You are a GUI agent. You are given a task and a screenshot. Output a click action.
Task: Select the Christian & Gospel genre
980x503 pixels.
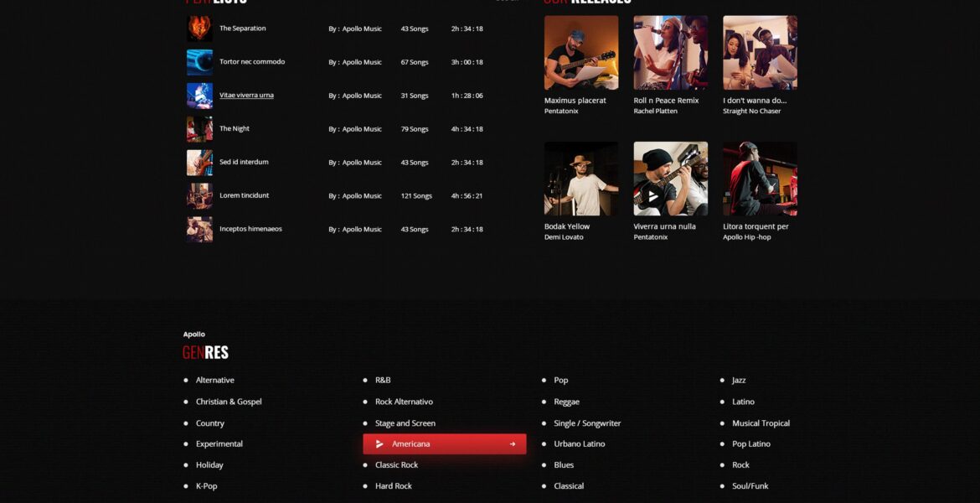tap(229, 402)
